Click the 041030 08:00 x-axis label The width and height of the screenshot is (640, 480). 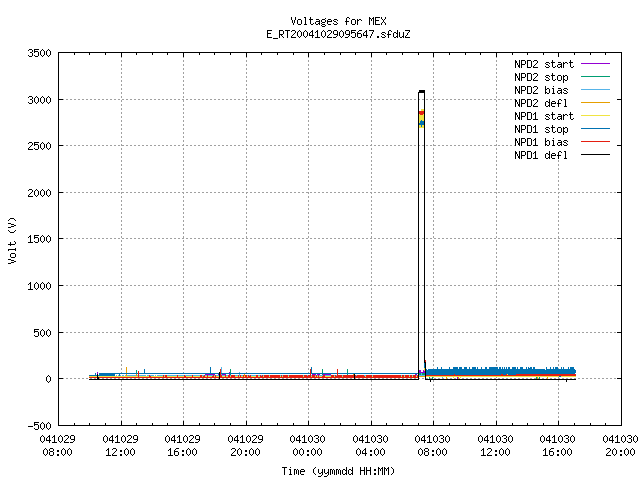(x=432, y=446)
